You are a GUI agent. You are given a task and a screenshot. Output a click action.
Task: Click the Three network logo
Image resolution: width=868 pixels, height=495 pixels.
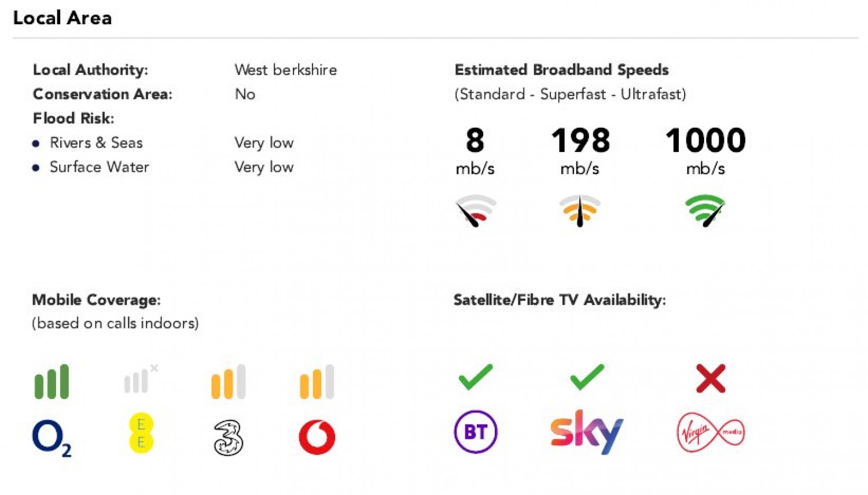point(229,437)
